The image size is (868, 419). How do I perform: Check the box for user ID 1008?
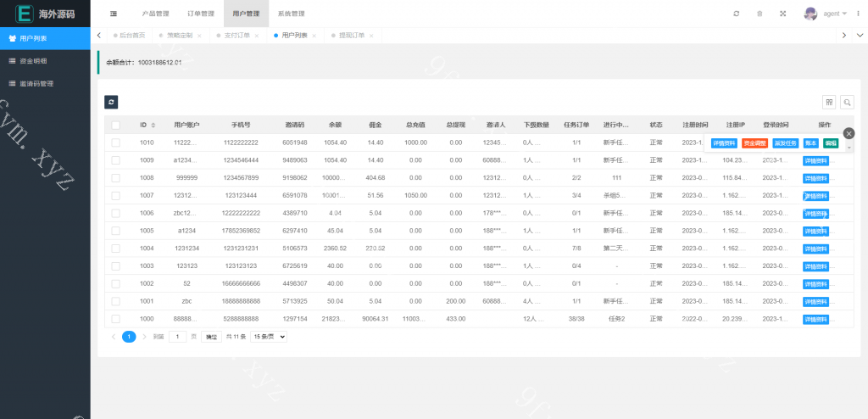[x=115, y=178]
